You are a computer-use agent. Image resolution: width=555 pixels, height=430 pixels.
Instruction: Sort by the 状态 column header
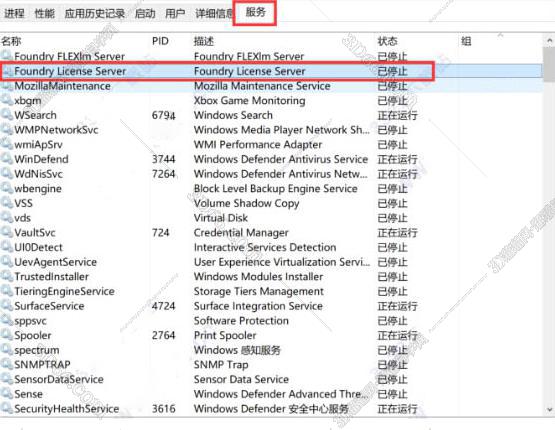tap(387, 41)
